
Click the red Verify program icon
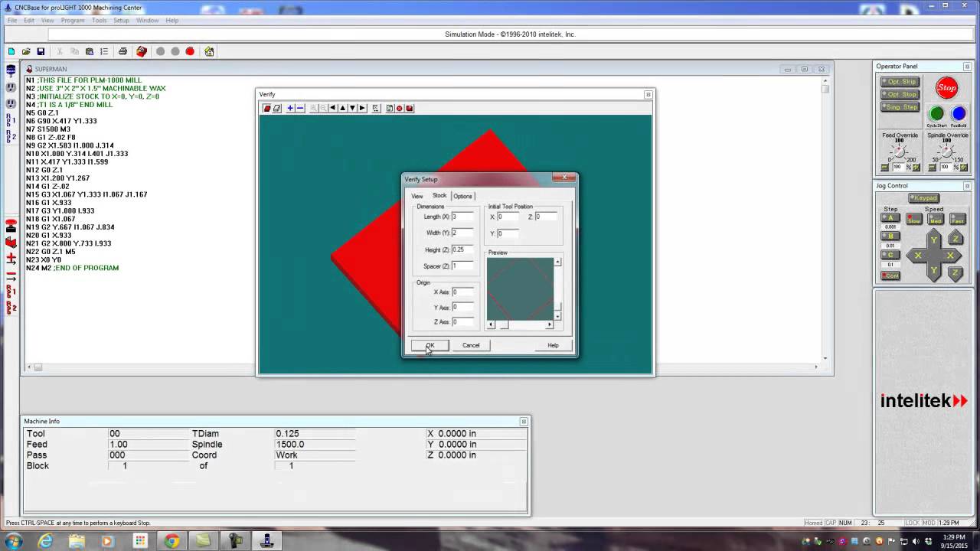142,51
